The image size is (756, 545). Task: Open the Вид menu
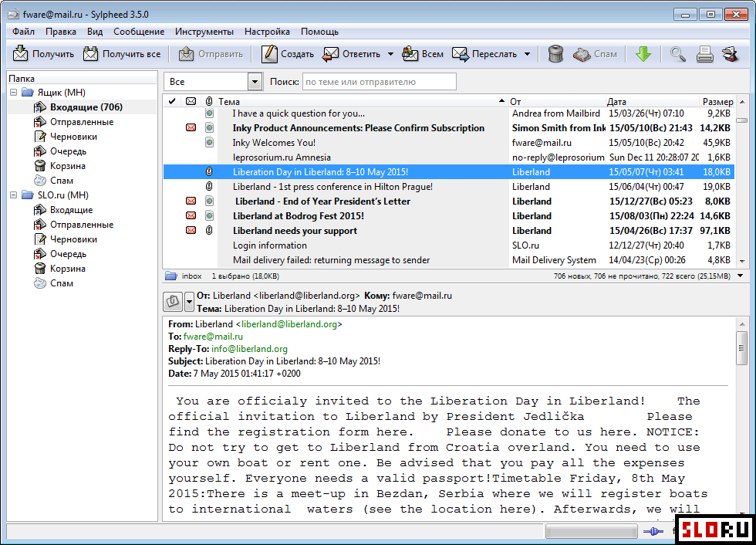pos(94,32)
